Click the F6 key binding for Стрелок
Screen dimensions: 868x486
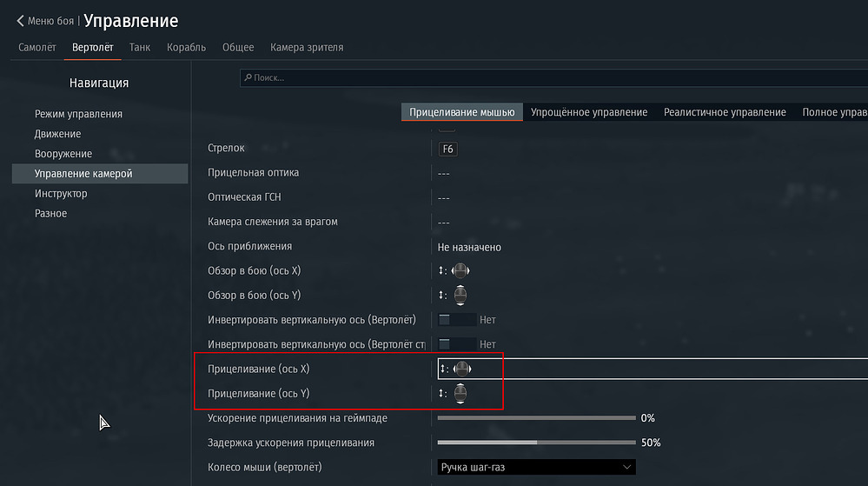(447, 149)
